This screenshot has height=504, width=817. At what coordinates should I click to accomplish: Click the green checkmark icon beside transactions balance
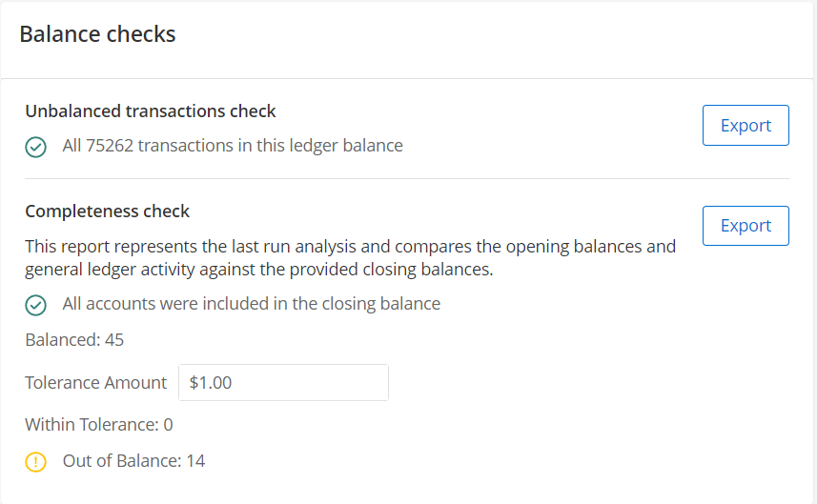pos(36,147)
